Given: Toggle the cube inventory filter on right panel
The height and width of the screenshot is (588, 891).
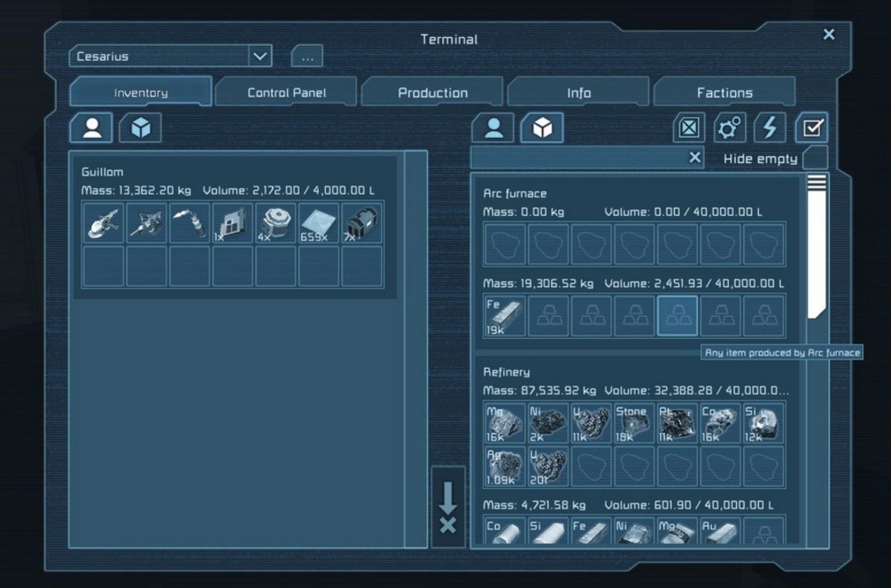Looking at the screenshot, I should pyautogui.click(x=542, y=128).
